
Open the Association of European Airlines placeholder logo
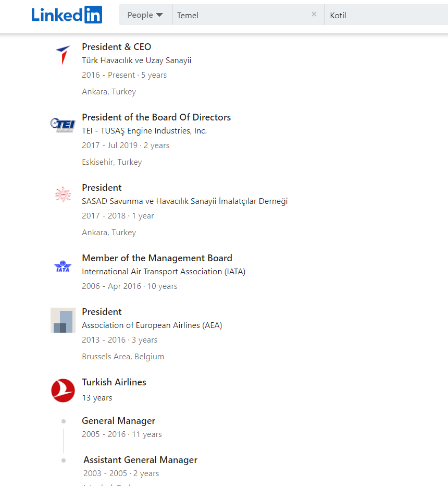click(x=63, y=320)
